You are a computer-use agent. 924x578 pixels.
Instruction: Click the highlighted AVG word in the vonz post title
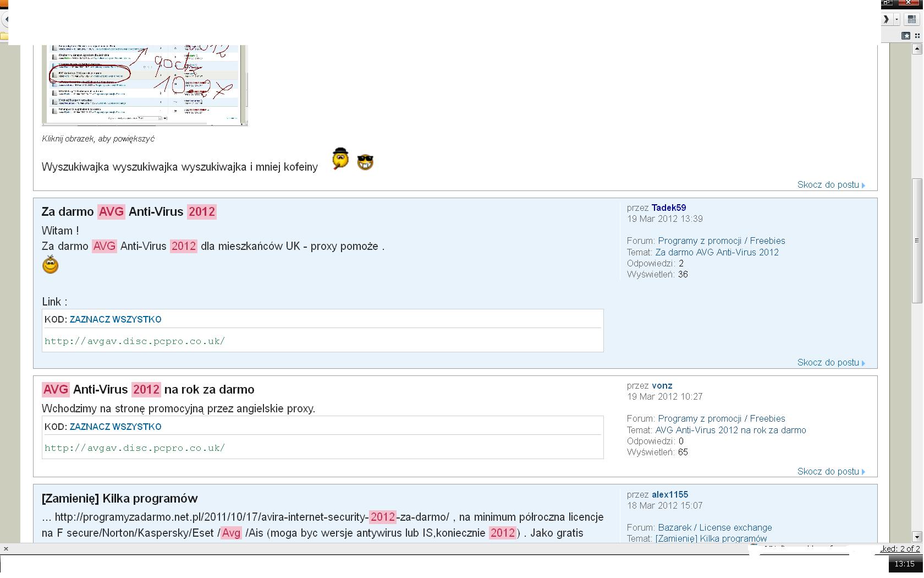56,390
